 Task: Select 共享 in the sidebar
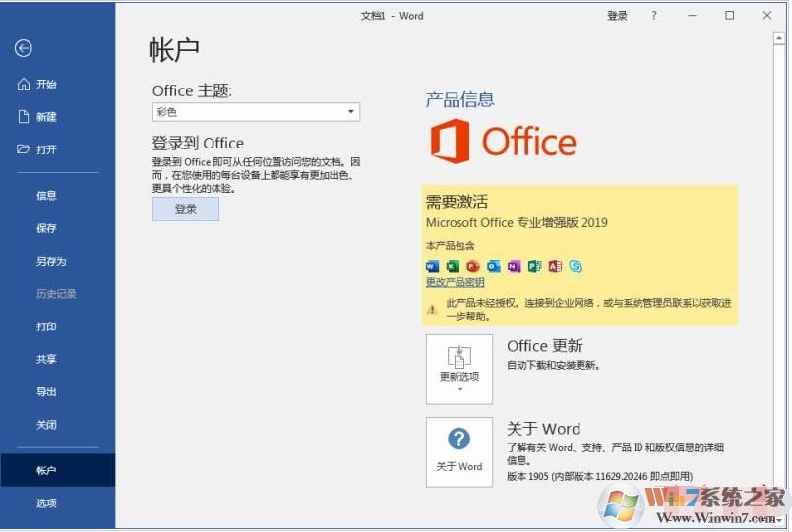pyautogui.click(x=46, y=359)
